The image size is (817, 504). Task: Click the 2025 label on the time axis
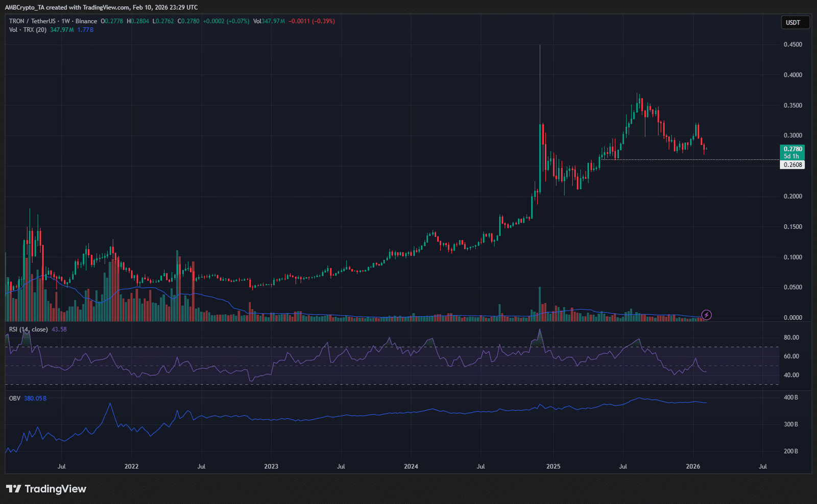[x=553, y=466]
